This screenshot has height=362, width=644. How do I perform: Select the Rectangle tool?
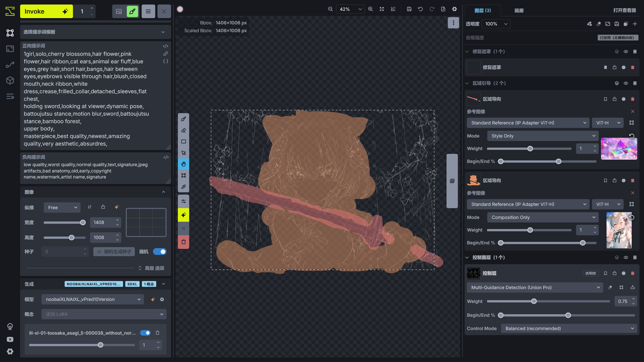tap(183, 142)
